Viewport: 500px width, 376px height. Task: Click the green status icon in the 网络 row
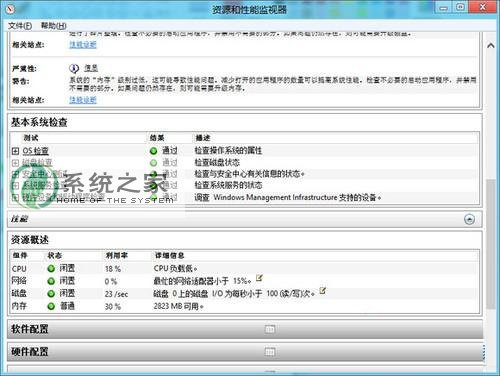point(51,281)
